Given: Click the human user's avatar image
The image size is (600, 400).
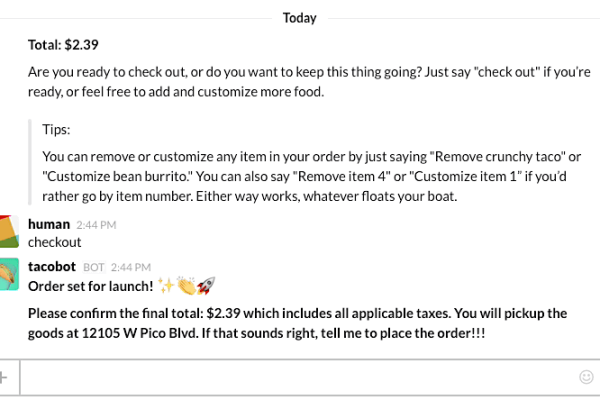Looking at the screenshot, I should click(x=8, y=232).
